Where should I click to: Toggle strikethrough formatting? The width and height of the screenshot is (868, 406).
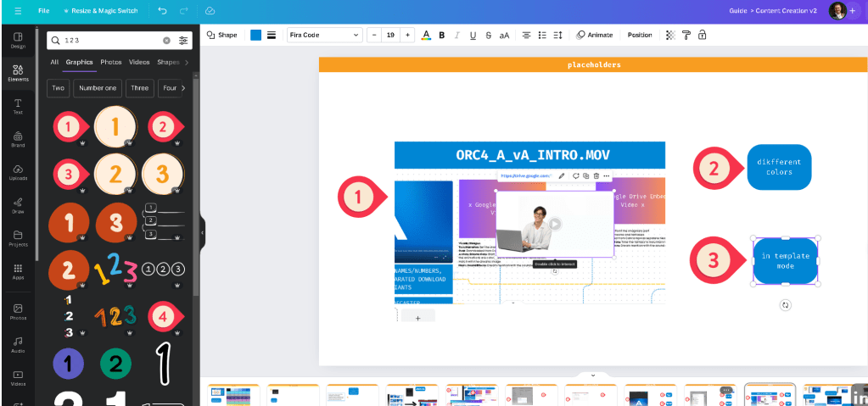pyautogui.click(x=488, y=35)
